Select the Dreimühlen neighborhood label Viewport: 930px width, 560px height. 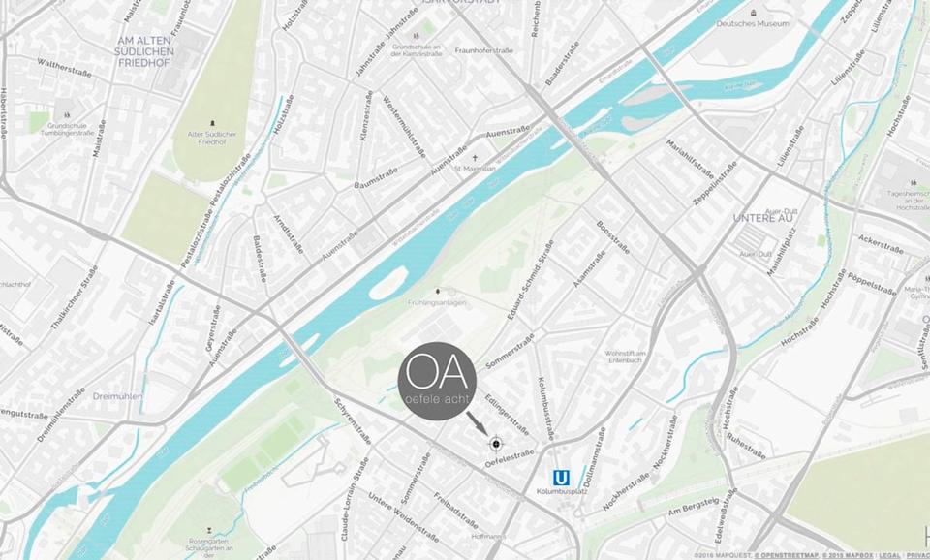(x=117, y=396)
